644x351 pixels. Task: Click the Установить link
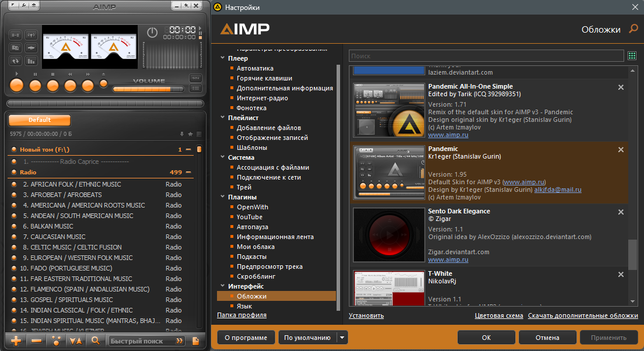pos(366,315)
